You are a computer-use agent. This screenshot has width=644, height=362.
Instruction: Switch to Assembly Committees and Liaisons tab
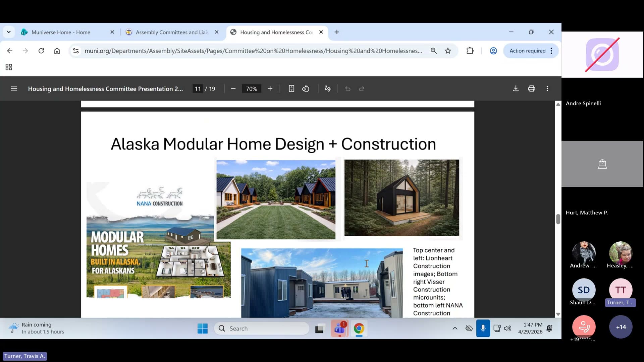click(172, 32)
